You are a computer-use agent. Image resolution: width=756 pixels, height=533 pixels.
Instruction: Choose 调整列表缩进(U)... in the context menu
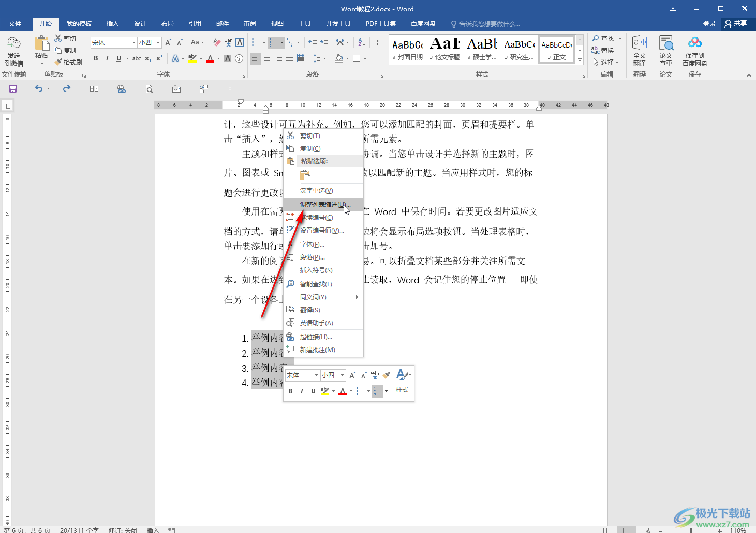[323, 205]
